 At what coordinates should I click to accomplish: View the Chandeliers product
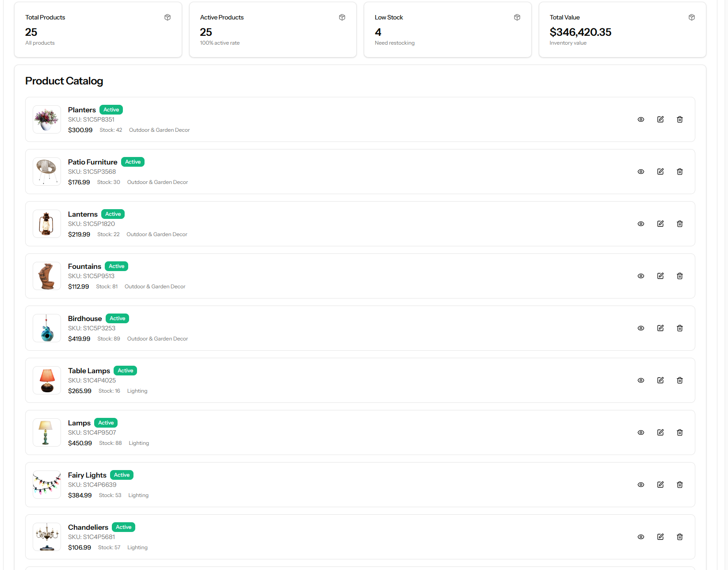(641, 537)
